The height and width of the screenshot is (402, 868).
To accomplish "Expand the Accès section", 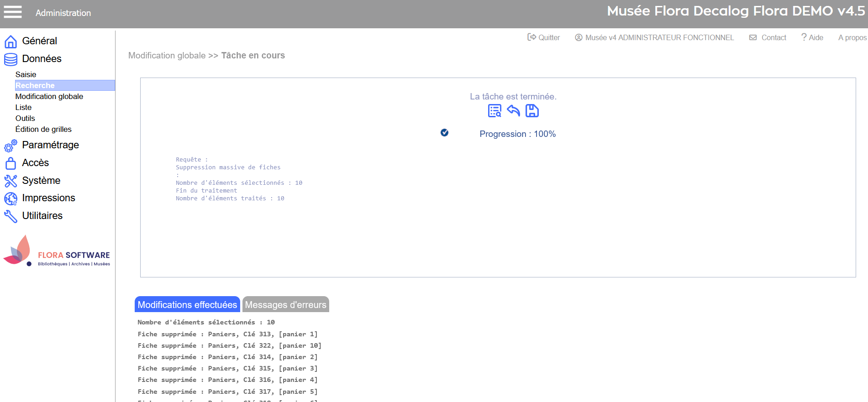I will (x=35, y=163).
